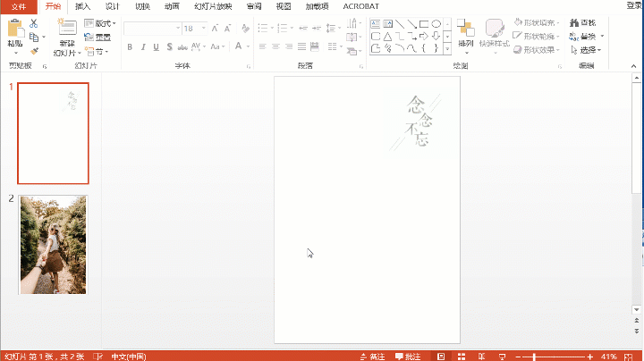
Task: Select slide 2 thumbnail with photo
Action: 54,245
